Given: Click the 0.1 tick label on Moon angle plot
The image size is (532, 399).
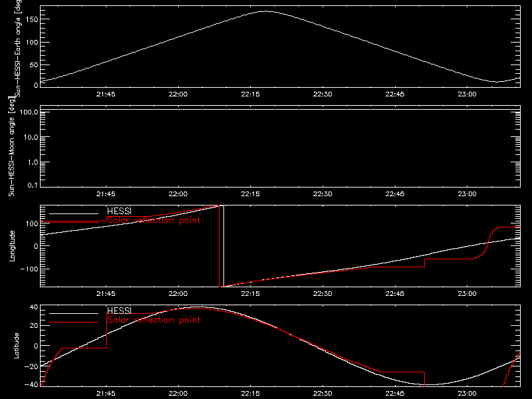Looking at the screenshot, I should [33, 186].
